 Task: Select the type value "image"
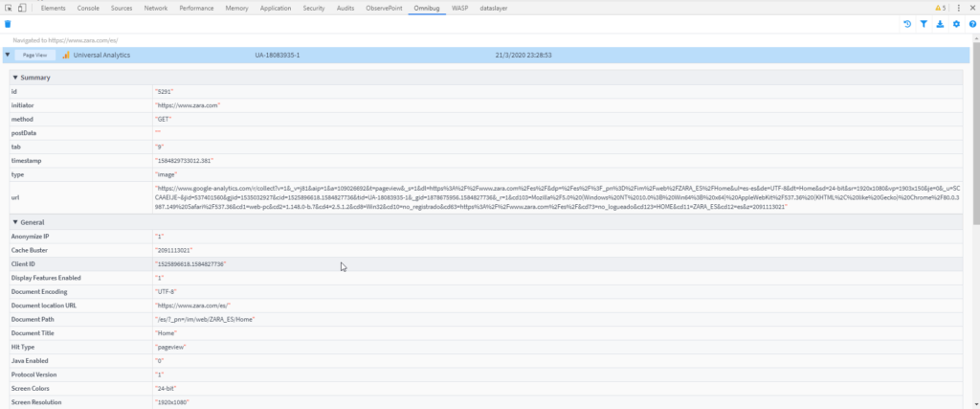pyautogui.click(x=167, y=174)
